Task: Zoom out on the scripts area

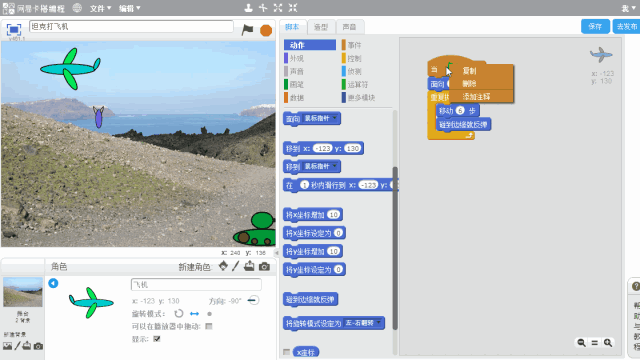Action: coord(581,342)
